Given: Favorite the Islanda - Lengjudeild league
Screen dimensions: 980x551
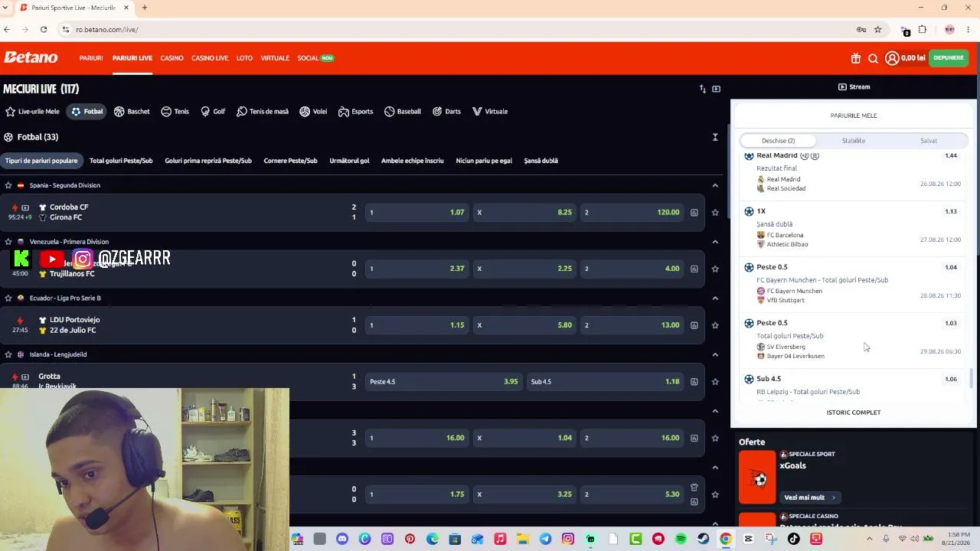Looking at the screenshot, I should [x=8, y=354].
